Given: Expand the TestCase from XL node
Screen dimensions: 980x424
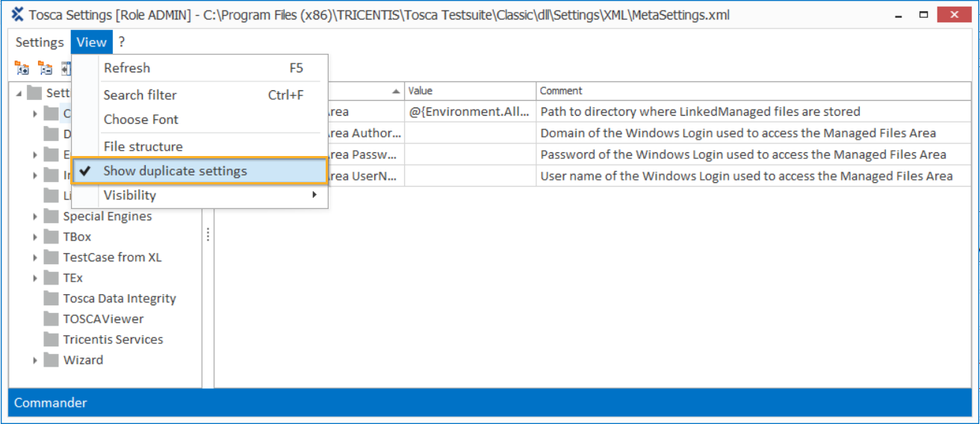Looking at the screenshot, I should [x=35, y=258].
